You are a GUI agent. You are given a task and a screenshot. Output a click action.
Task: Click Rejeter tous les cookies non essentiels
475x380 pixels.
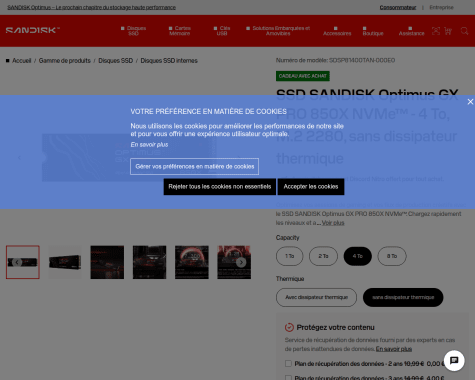click(x=220, y=187)
